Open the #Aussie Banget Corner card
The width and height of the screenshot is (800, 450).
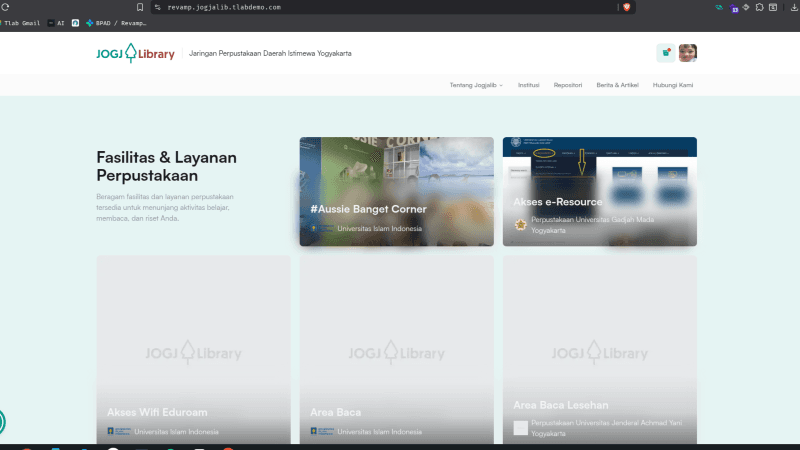click(x=396, y=191)
